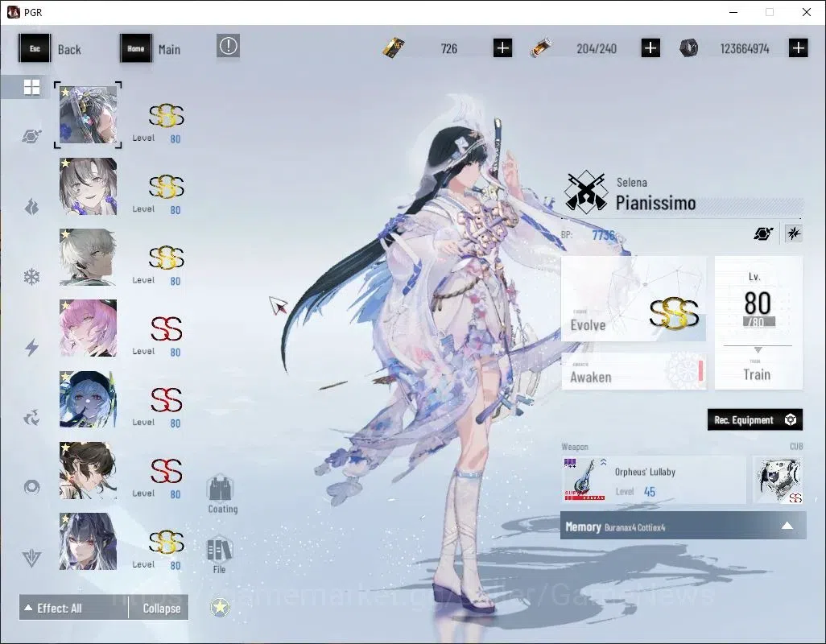Click the SSS rank badge on Evolve
826x644 pixels.
675,314
